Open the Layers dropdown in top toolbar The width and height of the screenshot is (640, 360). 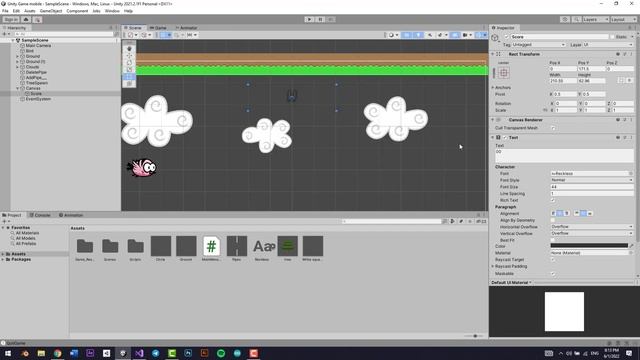tap(596, 20)
